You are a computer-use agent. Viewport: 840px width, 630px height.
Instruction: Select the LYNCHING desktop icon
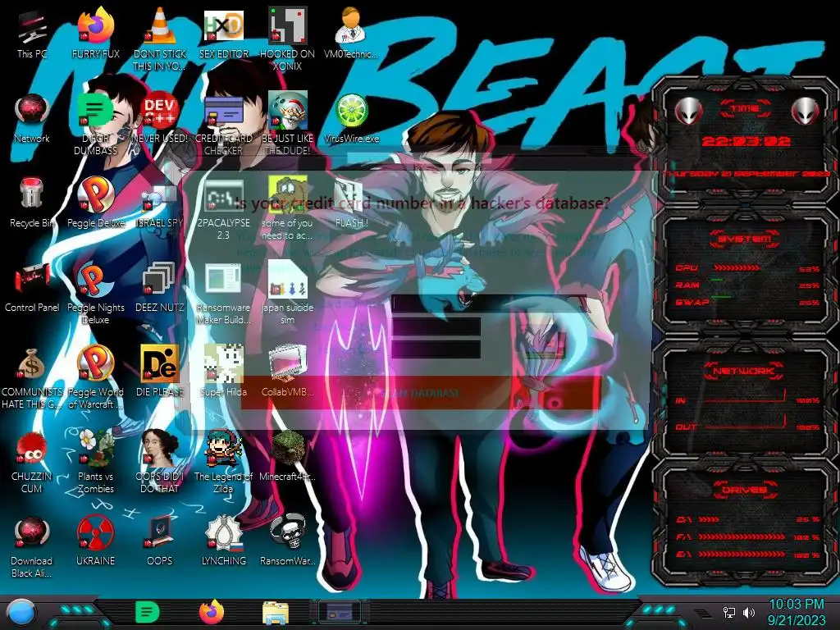click(223, 540)
